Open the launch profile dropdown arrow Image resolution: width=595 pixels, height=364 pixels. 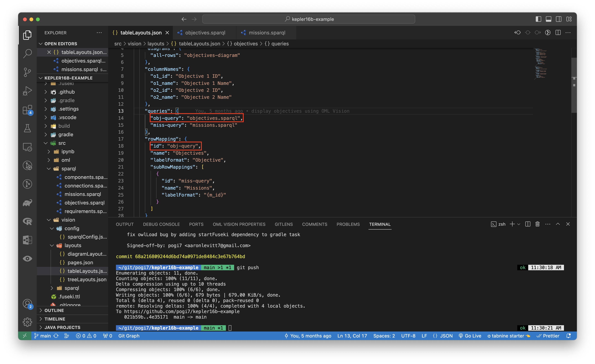(x=519, y=224)
